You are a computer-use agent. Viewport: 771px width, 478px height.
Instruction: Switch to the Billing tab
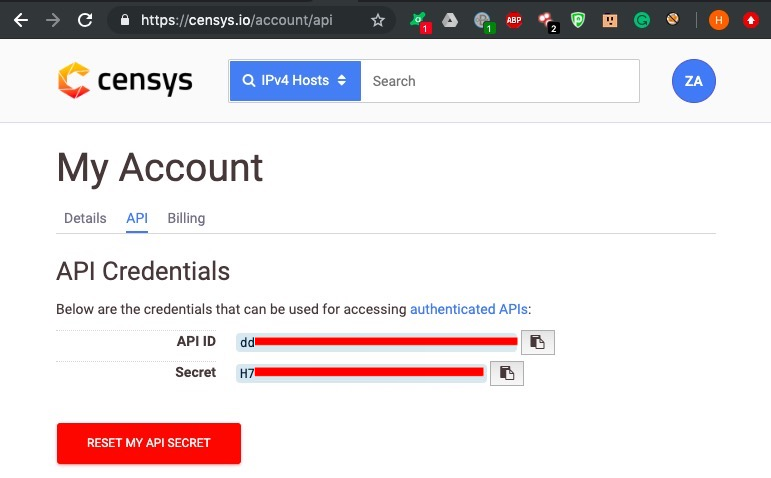point(186,218)
